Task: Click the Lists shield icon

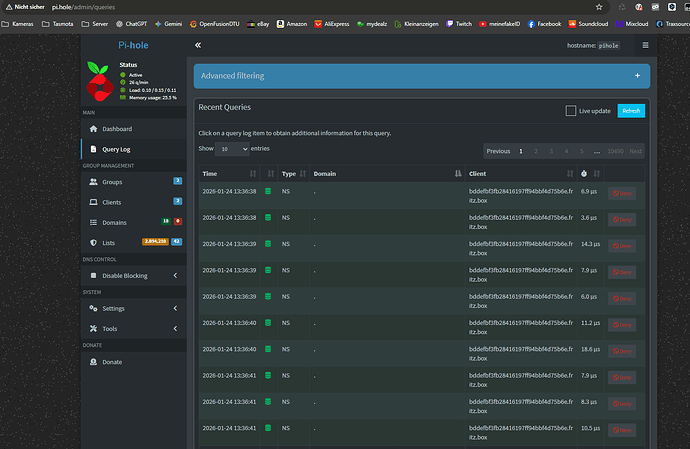Action: point(93,243)
